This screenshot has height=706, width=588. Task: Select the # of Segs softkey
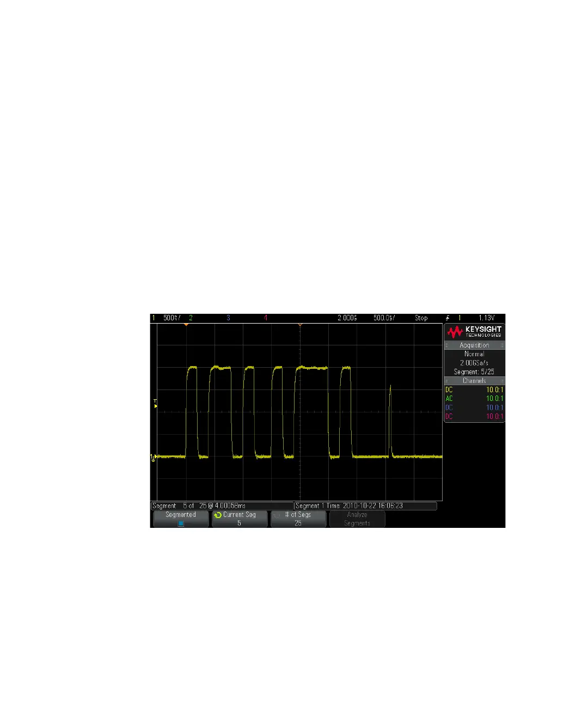(298, 519)
